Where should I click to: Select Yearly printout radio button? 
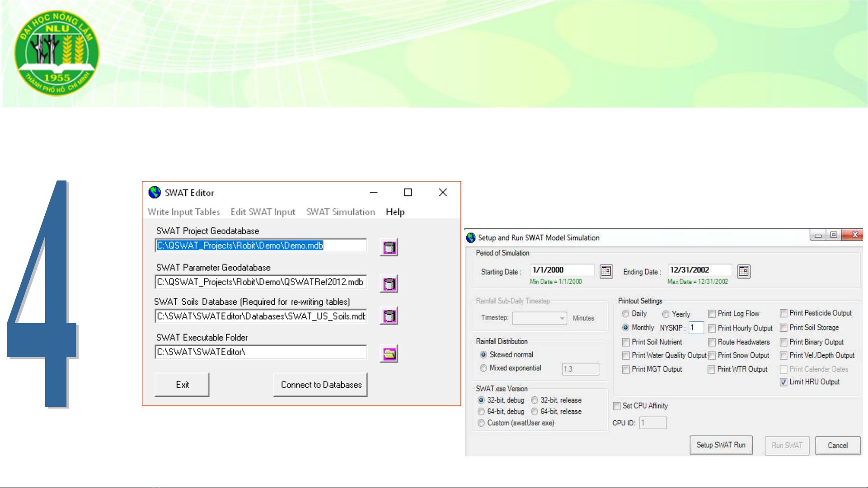(666, 314)
